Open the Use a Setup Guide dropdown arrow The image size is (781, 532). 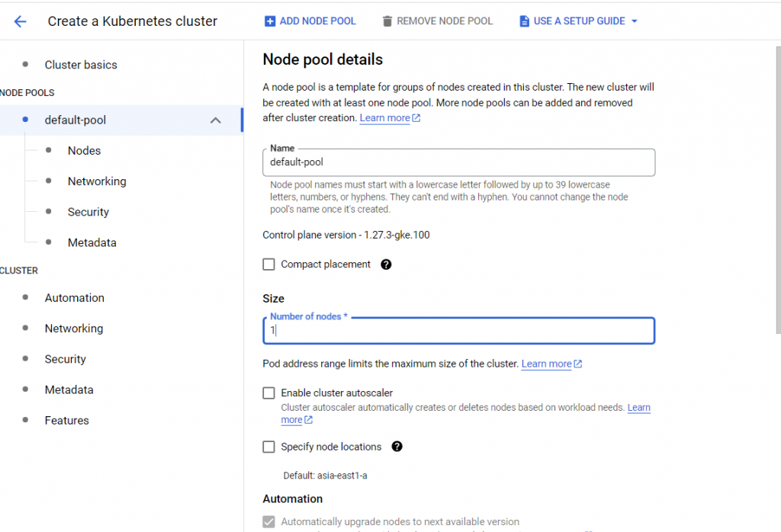pos(634,21)
